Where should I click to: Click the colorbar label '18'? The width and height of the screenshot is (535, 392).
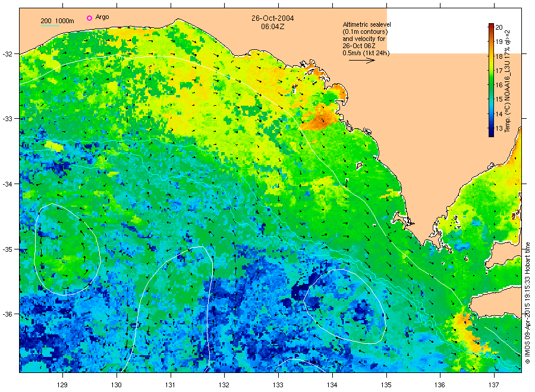pos(499,56)
